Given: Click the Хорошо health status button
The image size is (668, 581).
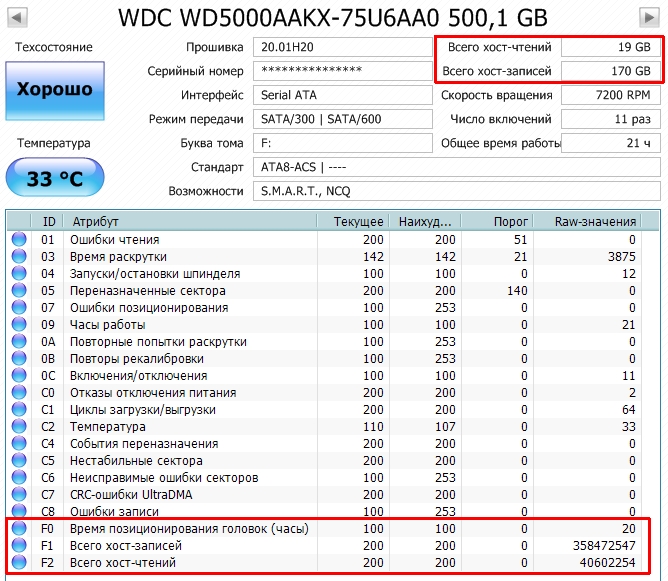Looking at the screenshot, I should point(55,90).
